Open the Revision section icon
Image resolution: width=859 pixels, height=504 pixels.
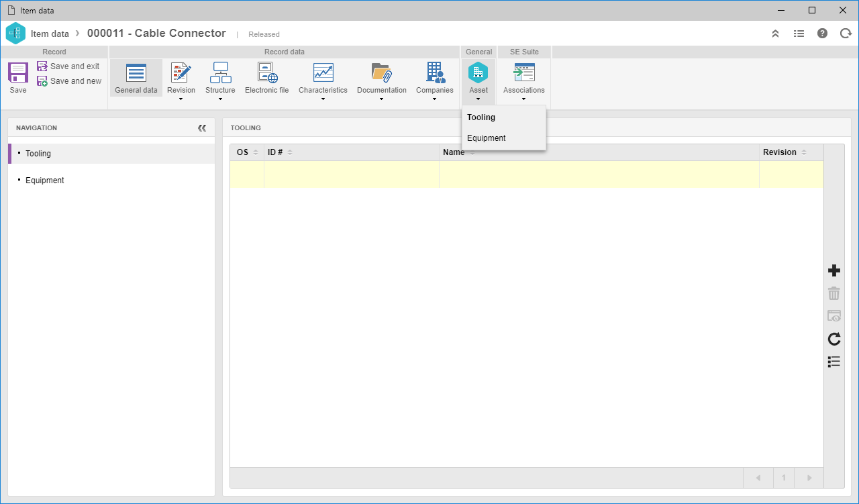[181, 72]
